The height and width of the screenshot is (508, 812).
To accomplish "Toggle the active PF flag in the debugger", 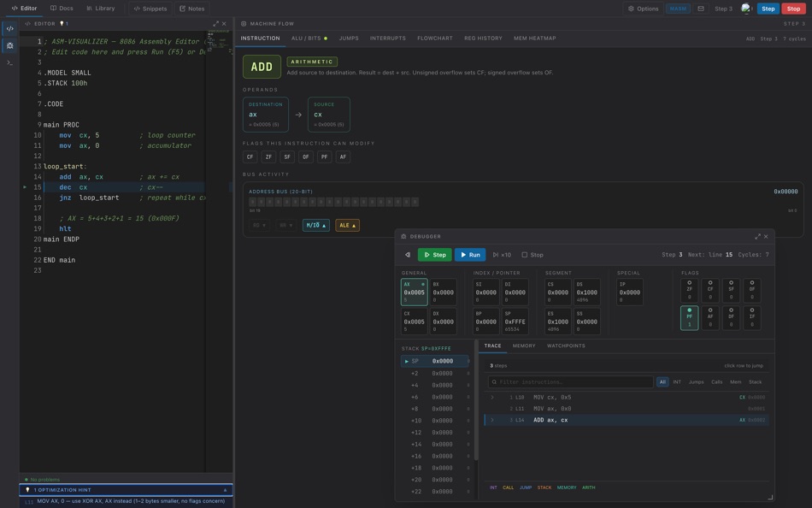I will point(689,318).
